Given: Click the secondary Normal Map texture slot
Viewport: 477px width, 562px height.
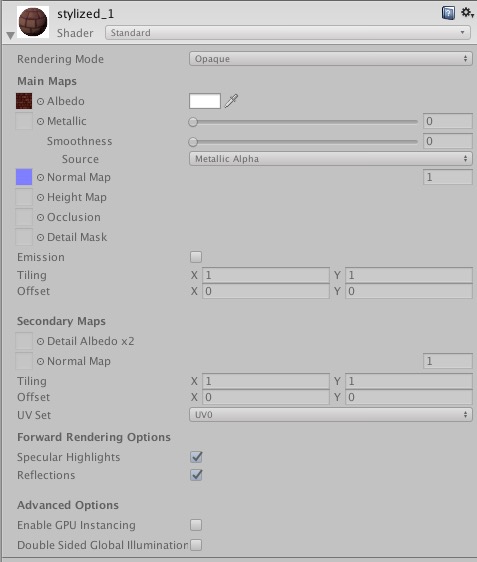Looking at the screenshot, I should point(24,361).
